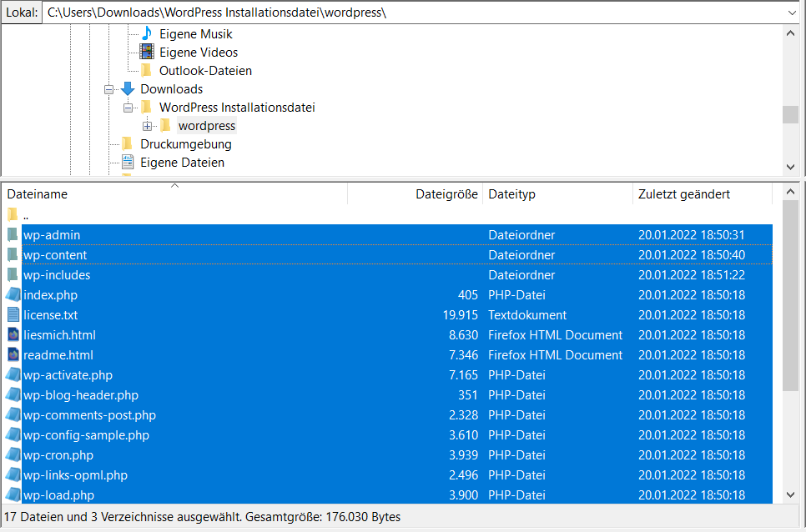
Task: Select Eigene Musik in folder tree
Action: point(196,34)
